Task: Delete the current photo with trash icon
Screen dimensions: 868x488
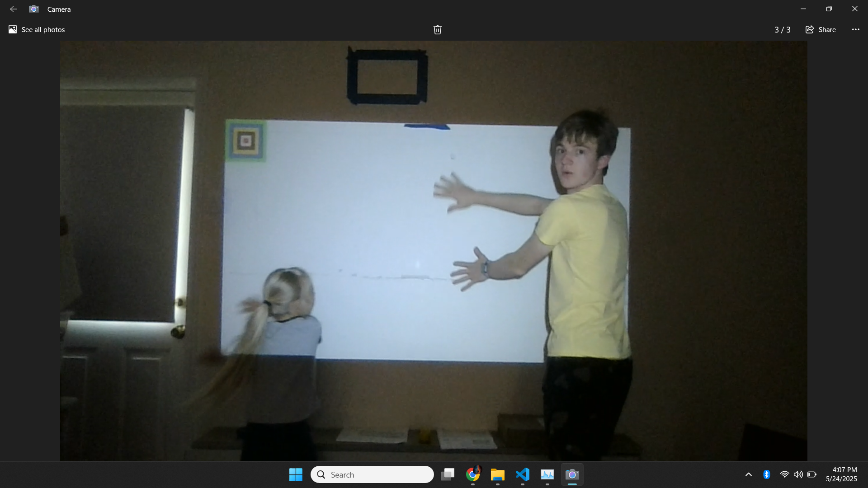Action: [x=437, y=29]
